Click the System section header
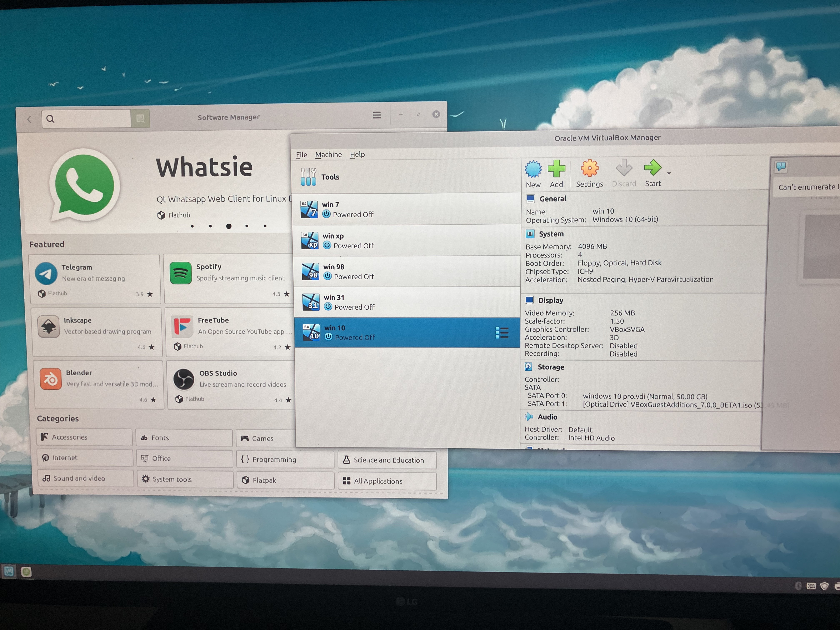This screenshot has width=840, height=630. point(551,234)
